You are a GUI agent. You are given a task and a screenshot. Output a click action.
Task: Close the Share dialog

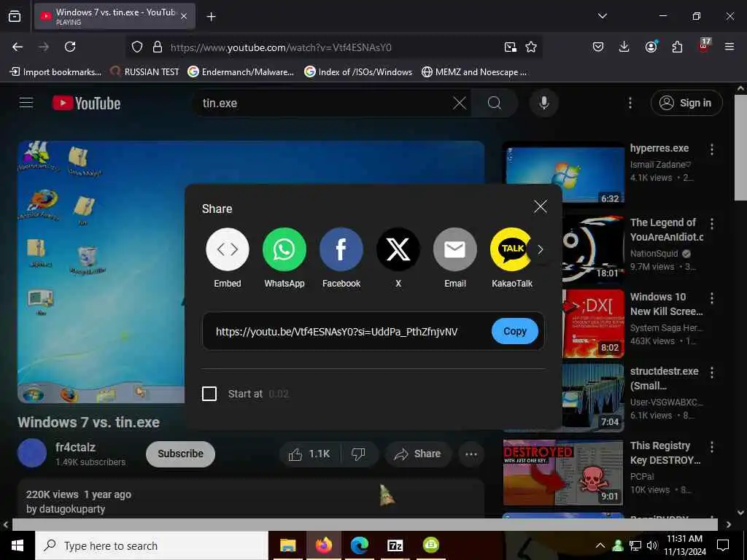click(541, 206)
